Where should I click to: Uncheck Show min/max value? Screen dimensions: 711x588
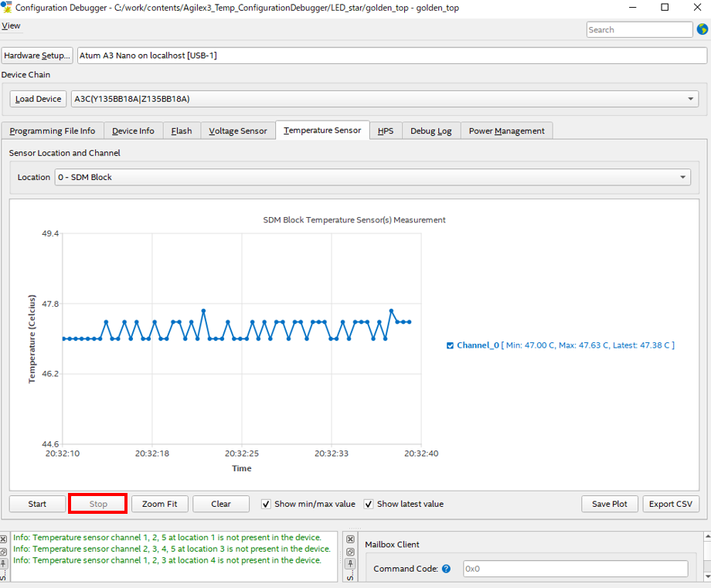pyautogui.click(x=267, y=504)
